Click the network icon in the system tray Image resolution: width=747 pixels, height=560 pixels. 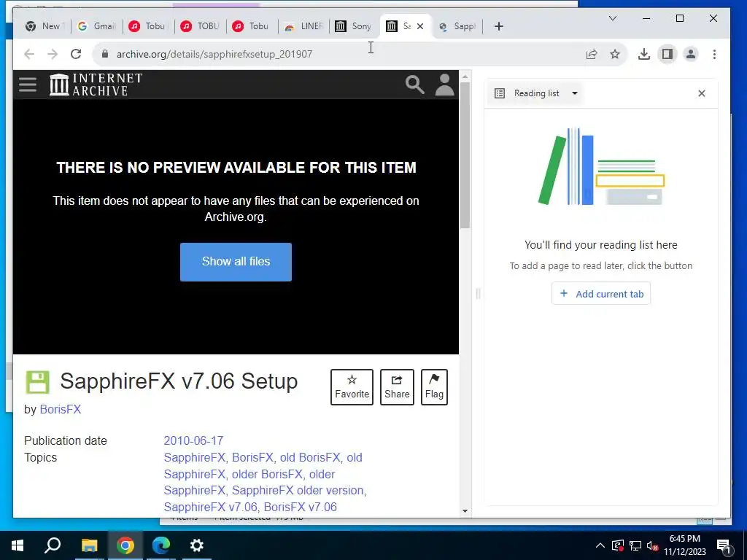click(635, 545)
